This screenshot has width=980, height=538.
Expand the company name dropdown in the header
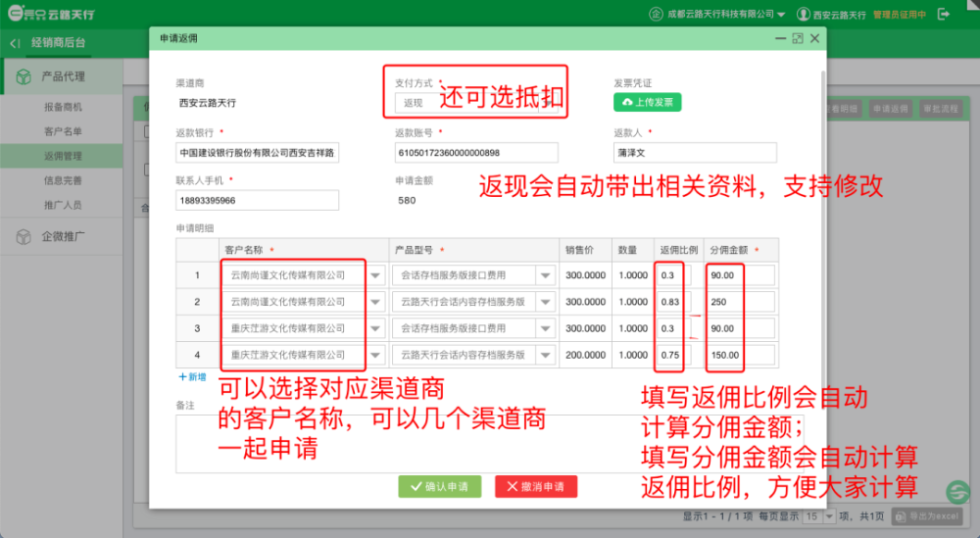click(781, 15)
